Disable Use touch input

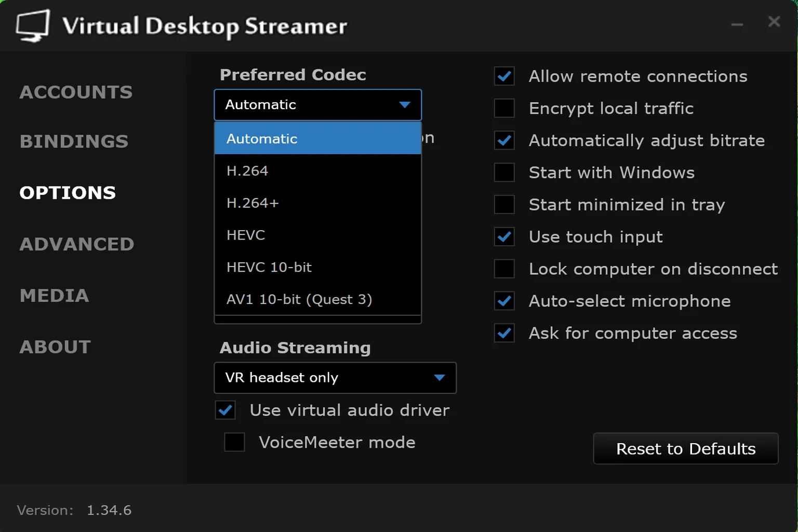(x=504, y=237)
